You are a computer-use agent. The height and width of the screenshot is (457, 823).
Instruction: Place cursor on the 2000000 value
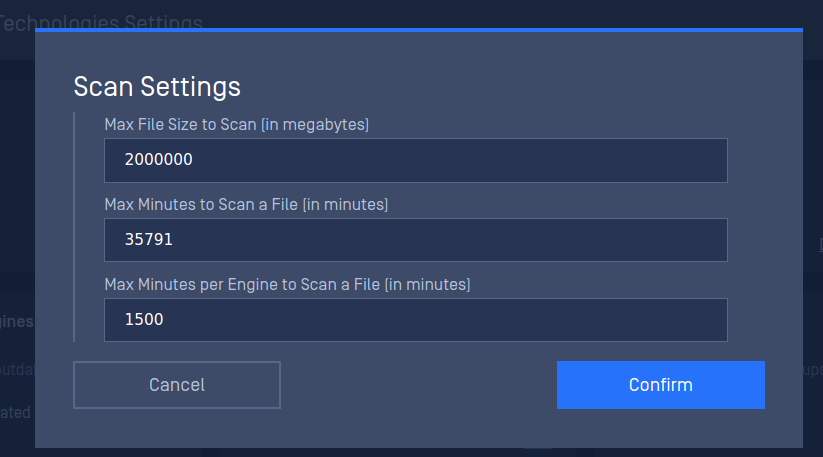159,160
